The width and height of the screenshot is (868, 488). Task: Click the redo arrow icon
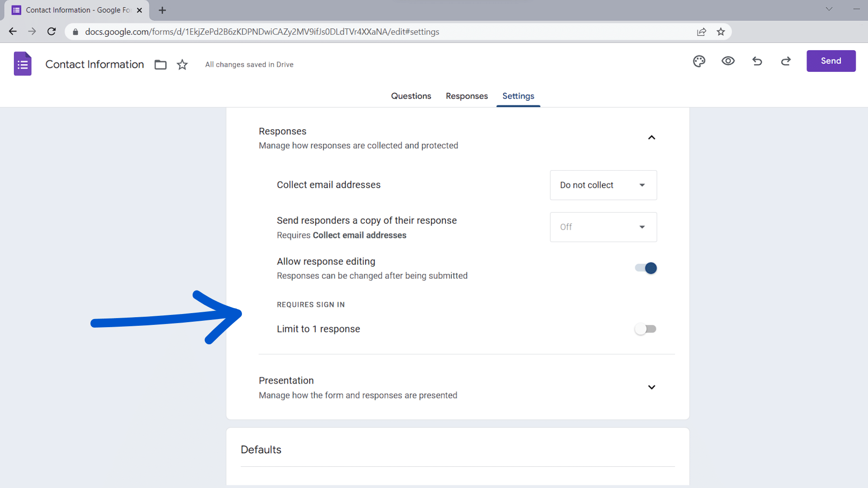tap(786, 61)
